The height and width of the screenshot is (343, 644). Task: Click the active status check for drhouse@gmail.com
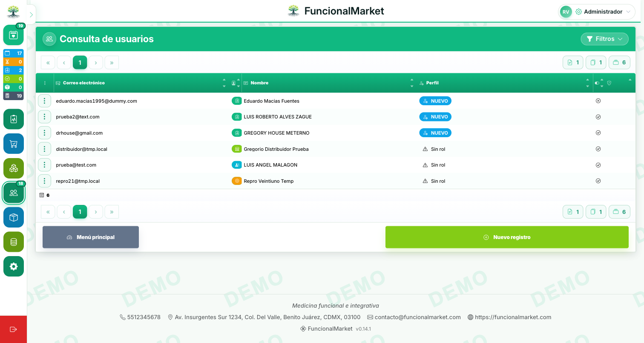(598, 133)
